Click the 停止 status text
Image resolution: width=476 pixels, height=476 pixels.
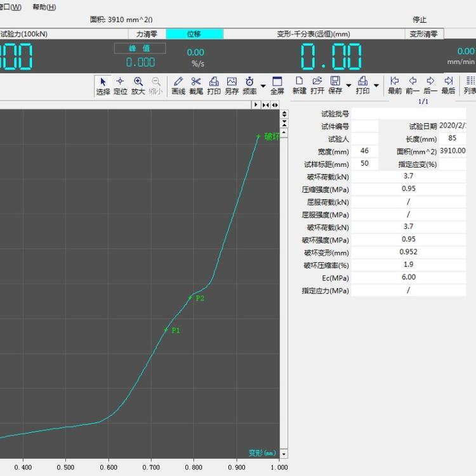[420, 20]
